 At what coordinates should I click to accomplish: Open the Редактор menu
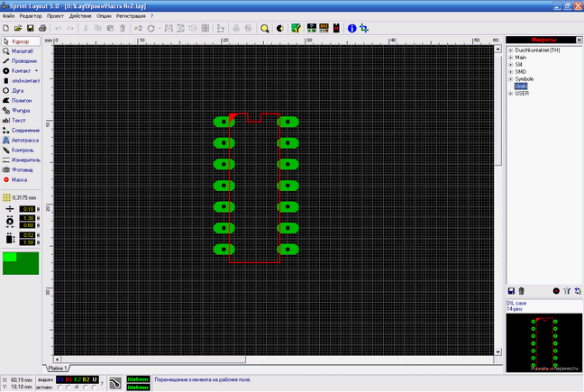[31, 16]
